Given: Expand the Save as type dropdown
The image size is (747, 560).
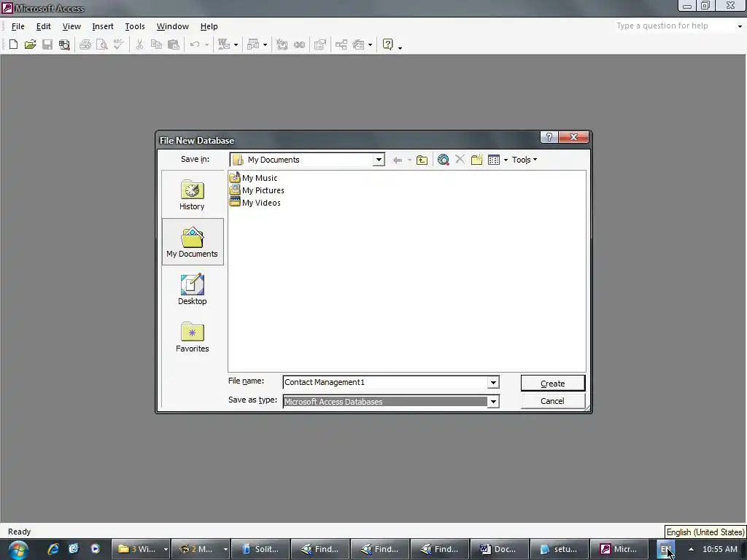Looking at the screenshot, I should (493, 402).
